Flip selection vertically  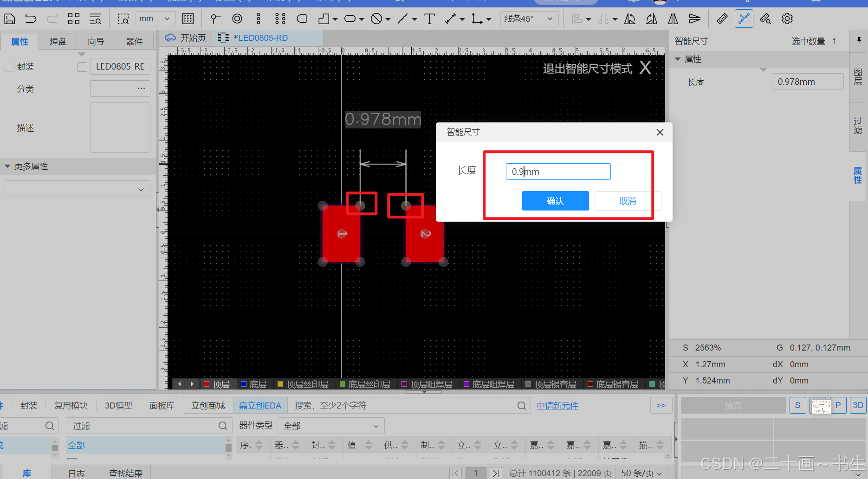(x=694, y=19)
